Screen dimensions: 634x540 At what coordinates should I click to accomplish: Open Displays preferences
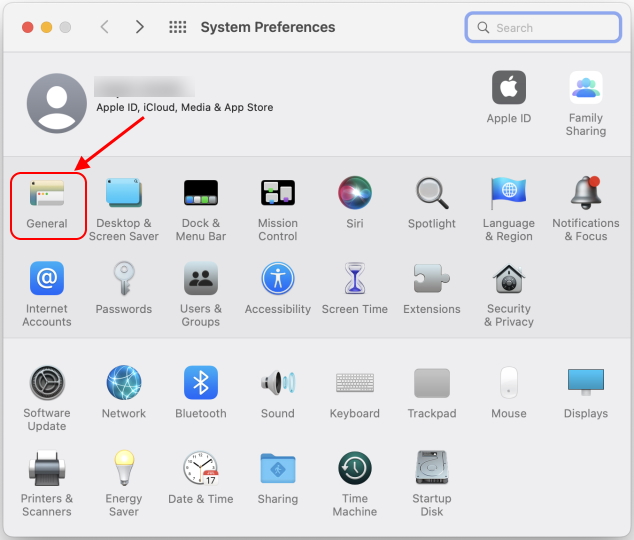pos(586,392)
